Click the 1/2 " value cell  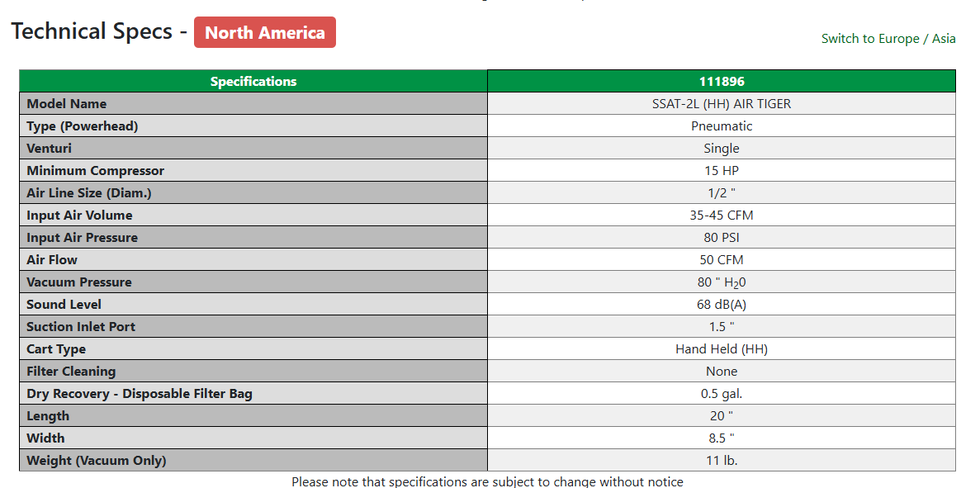[722, 193]
